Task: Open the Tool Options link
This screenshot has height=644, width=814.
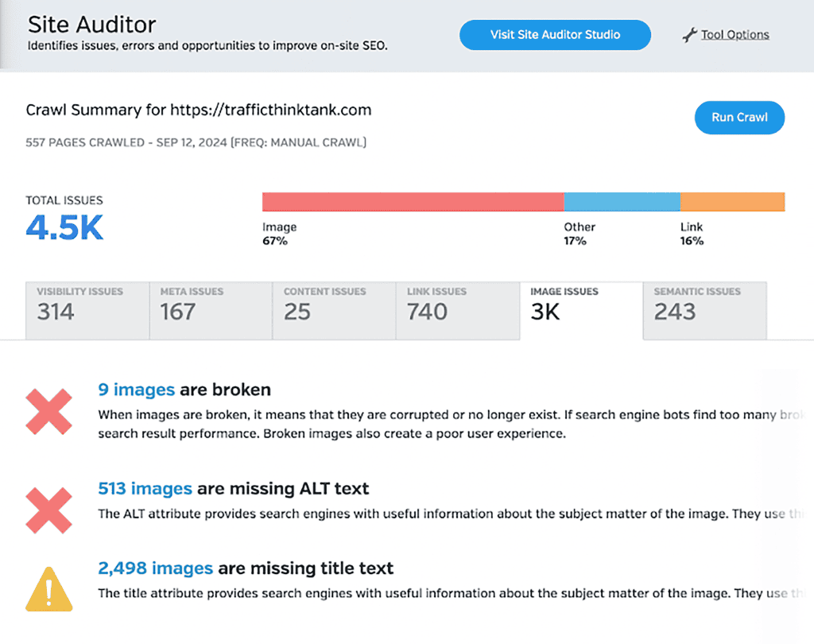Action: (x=735, y=35)
